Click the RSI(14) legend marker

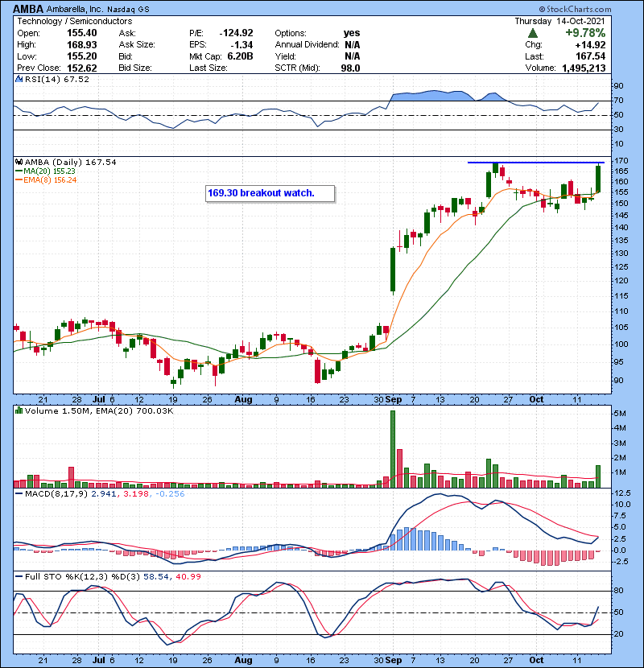(18, 80)
